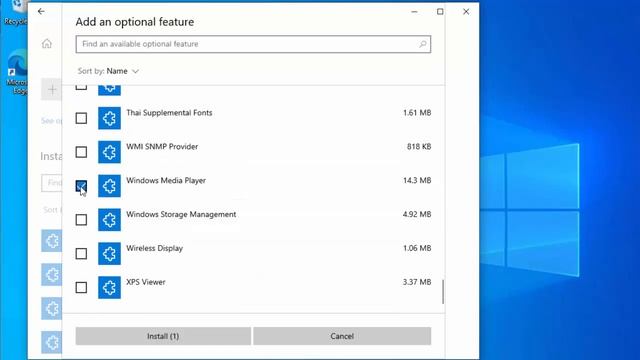
Task: Minimize the Settings window
Action: coord(414,12)
